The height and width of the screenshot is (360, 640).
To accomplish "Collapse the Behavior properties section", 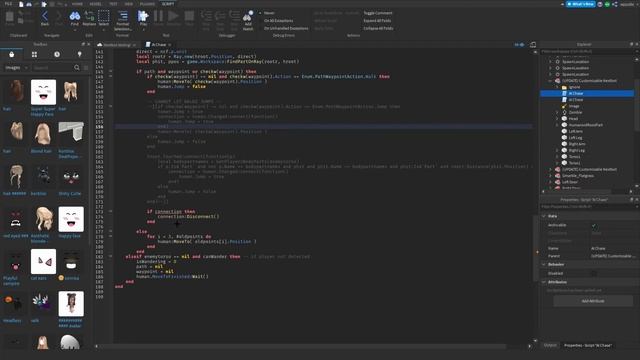I will (544, 264).
